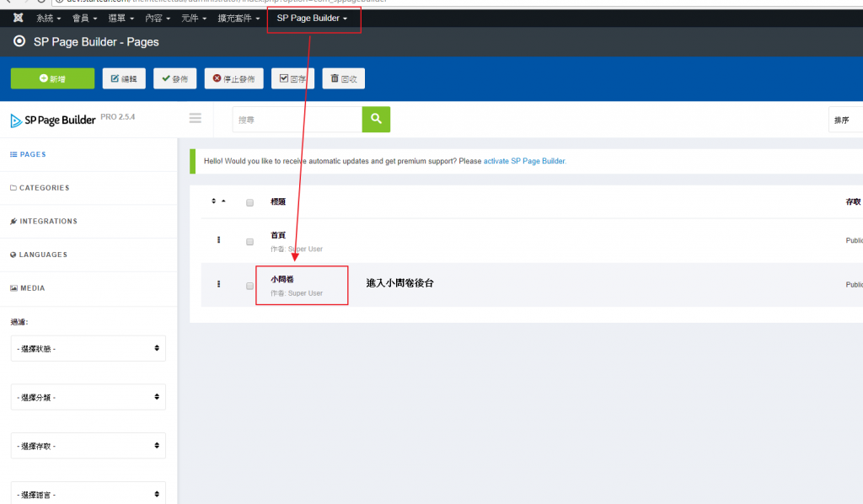Click the 搜尋 search input field
Image resolution: width=863 pixels, height=504 pixels.
[x=297, y=120]
